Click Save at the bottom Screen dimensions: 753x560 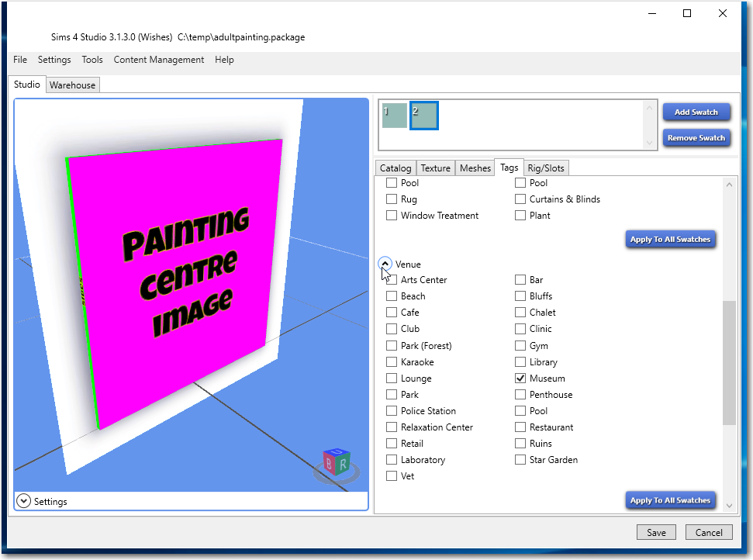coord(656,532)
